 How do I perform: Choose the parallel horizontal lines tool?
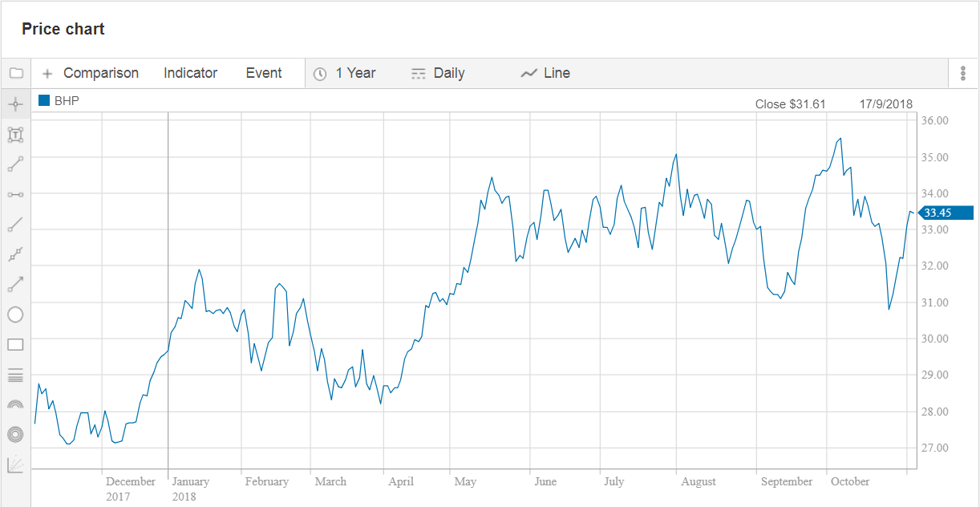[x=15, y=375]
